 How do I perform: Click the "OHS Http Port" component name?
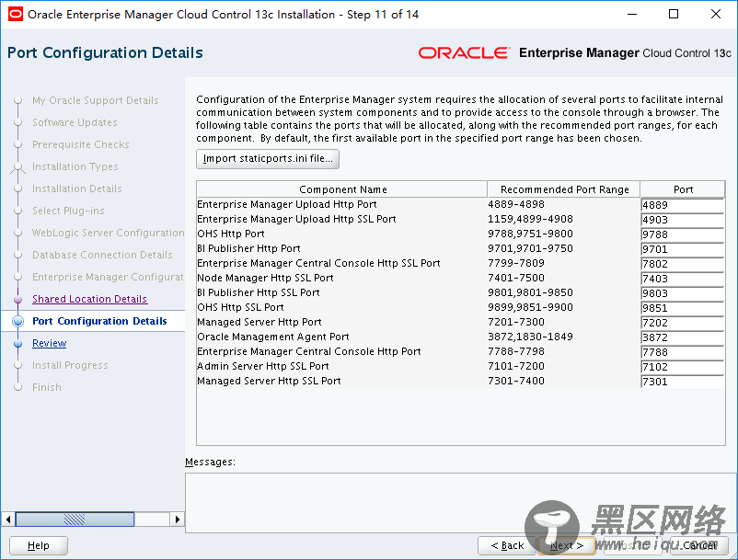pos(231,234)
